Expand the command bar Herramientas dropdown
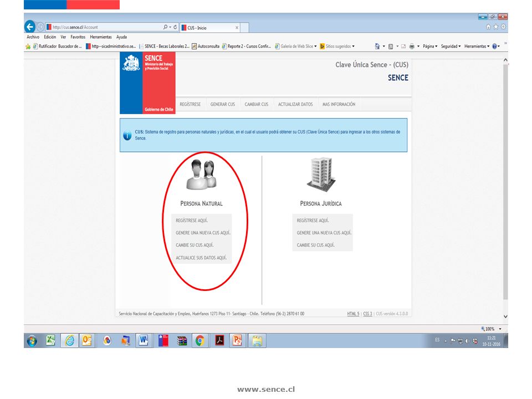This screenshot has height=399, width=532. coord(477,47)
